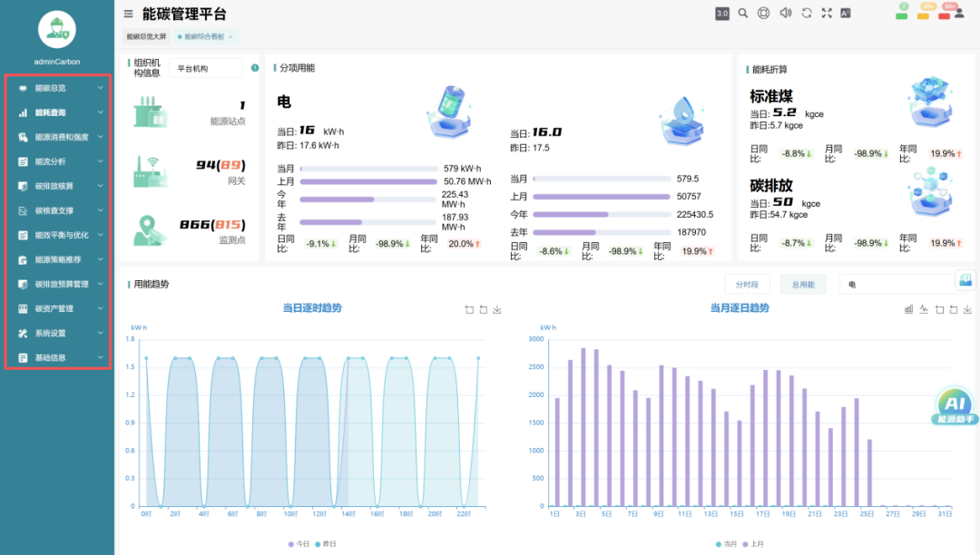
Task: Open the AI 能源助手 floating button
Action: point(955,405)
